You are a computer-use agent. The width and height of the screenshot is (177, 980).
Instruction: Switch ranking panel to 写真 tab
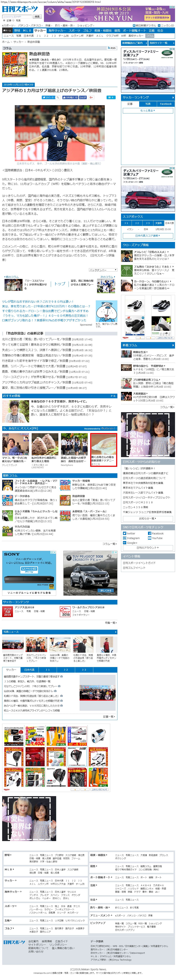(x=148, y=104)
